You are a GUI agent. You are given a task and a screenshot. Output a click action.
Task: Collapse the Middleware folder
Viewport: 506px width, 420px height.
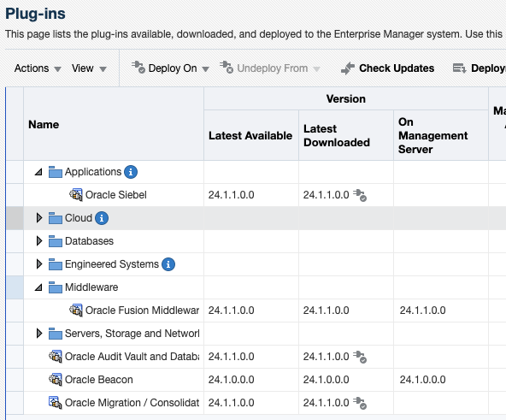38,287
